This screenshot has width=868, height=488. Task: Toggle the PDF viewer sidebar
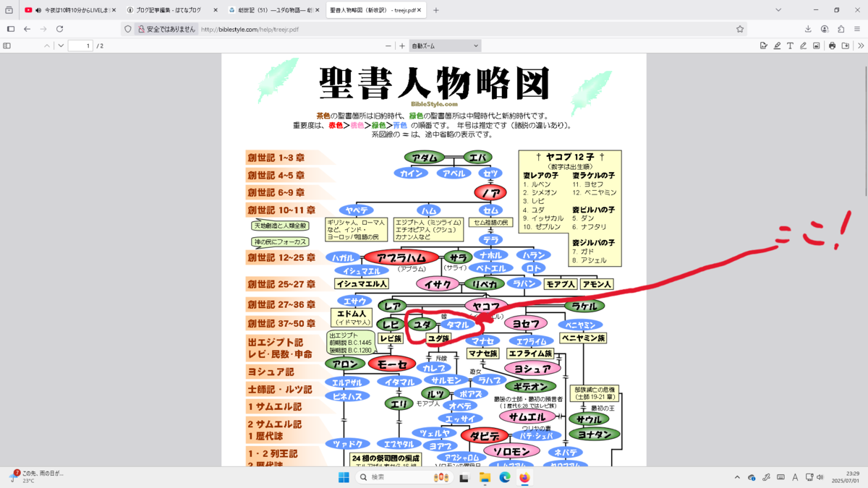tap(7, 46)
